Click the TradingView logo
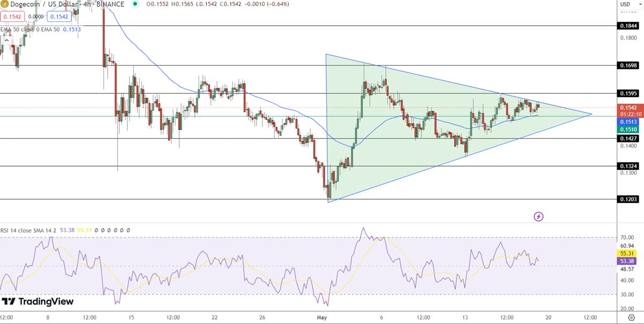Image resolution: width=644 pixels, height=324 pixels. click(38, 302)
